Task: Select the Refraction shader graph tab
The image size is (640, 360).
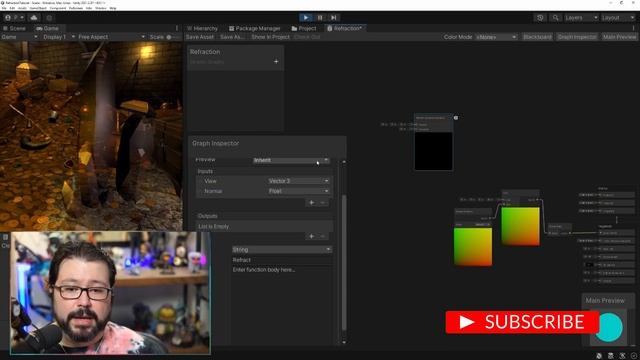Action: 345,28
